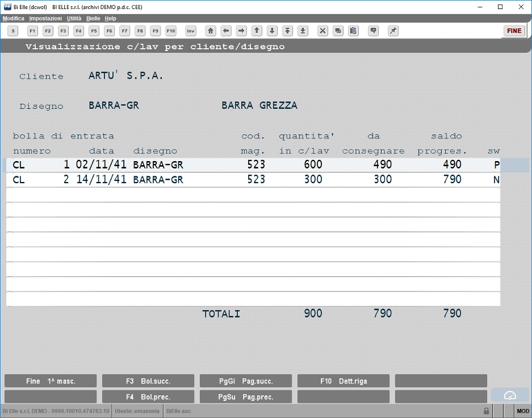Viewport: 532px width, 418px height.
Task: Click the F2 toolbar key
Action: pos(48,31)
